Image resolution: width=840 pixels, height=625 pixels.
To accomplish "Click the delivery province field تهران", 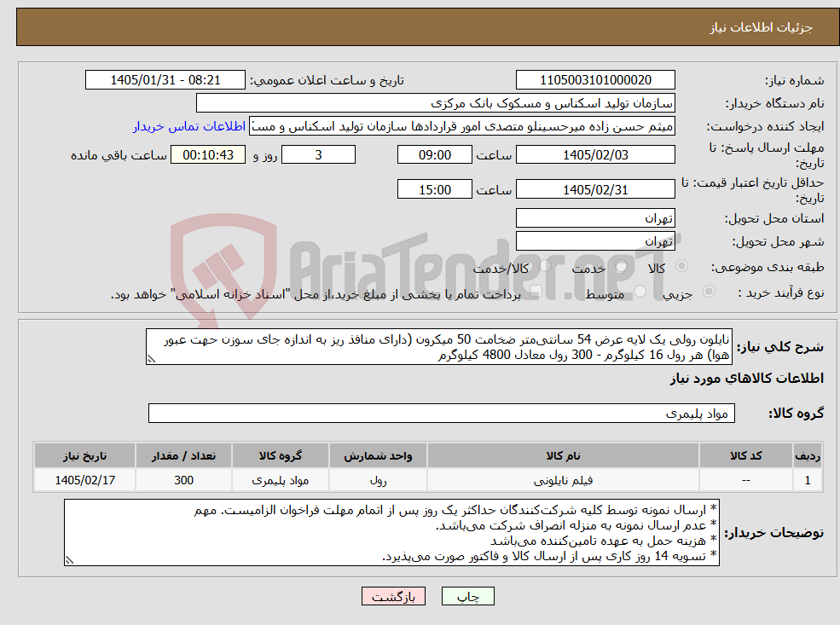I will tap(595, 218).
